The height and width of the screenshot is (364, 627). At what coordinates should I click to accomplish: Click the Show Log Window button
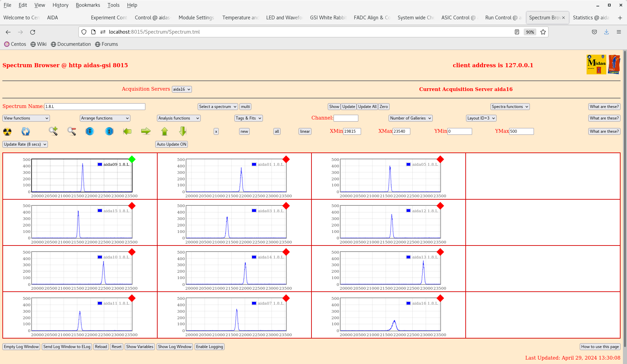pyautogui.click(x=175, y=347)
